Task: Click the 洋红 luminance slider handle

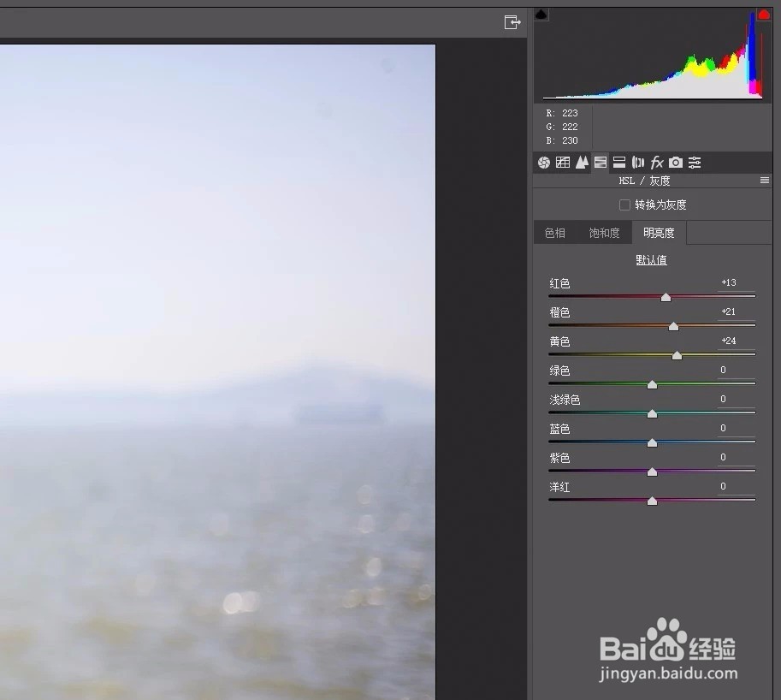Action: pyautogui.click(x=652, y=501)
